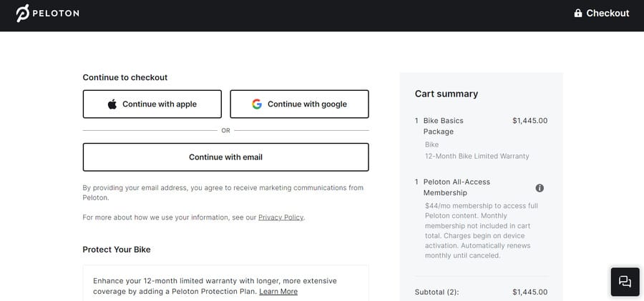Click the Cart summary heading
The width and height of the screenshot is (644, 301).
(x=447, y=94)
